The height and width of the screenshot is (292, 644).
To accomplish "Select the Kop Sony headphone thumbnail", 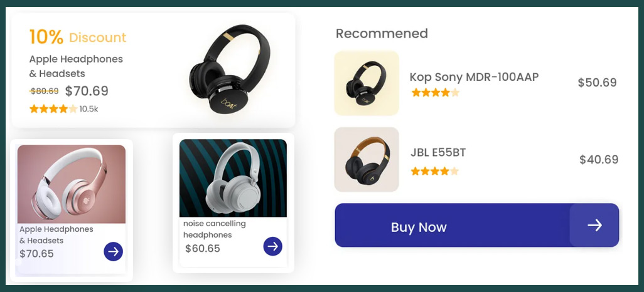I will coord(367,83).
